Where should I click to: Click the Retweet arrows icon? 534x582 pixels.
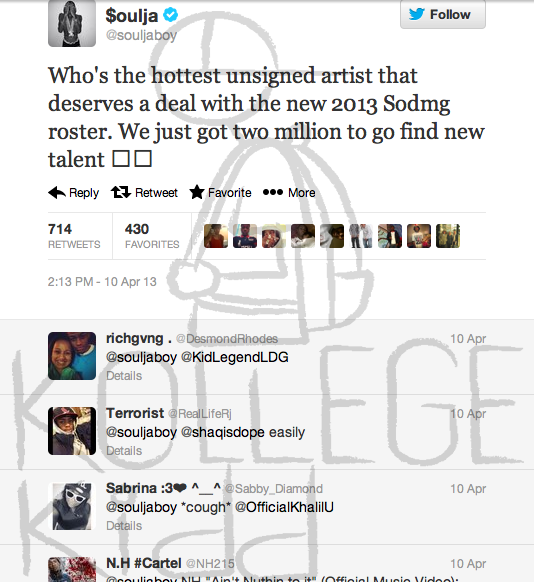(121, 192)
